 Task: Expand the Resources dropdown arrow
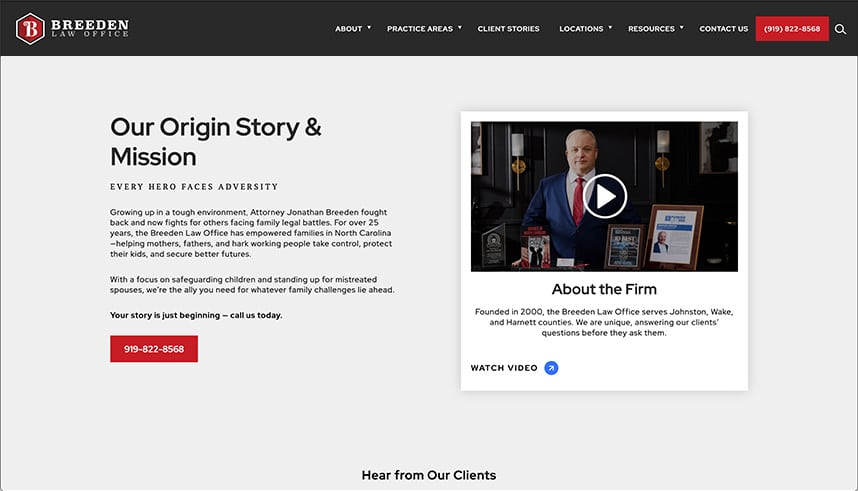point(682,27)
